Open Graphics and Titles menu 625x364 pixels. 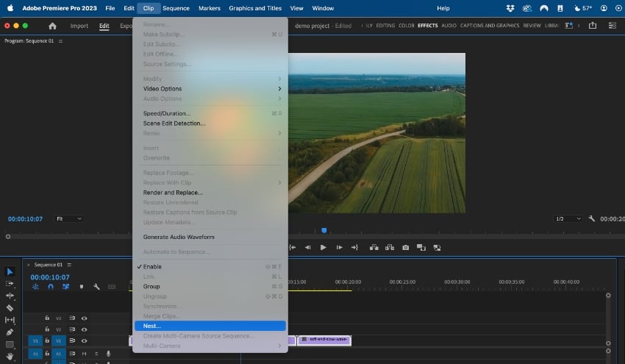pyautogui.click(x=255, y=8)
